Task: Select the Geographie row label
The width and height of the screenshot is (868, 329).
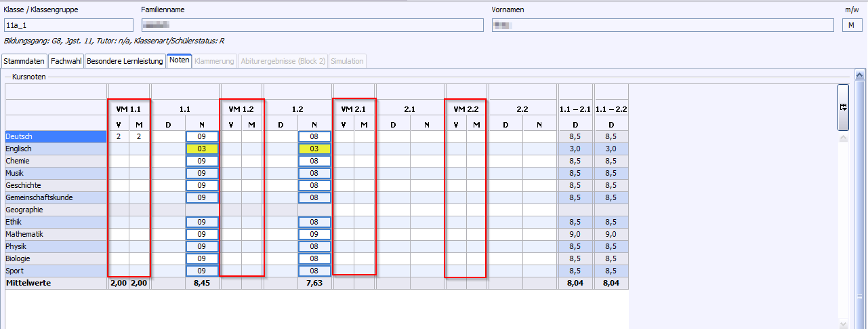Action: [56, 210]
